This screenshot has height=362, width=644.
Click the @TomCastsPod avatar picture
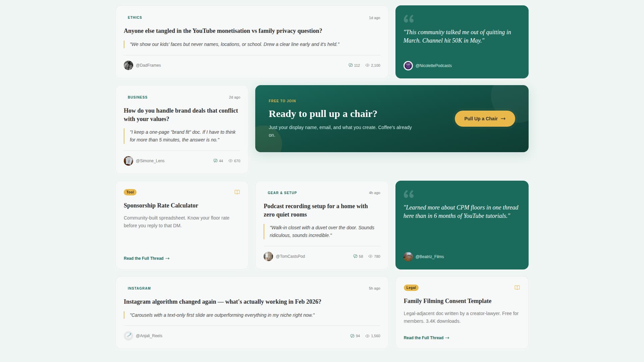(x=268, y=256)
